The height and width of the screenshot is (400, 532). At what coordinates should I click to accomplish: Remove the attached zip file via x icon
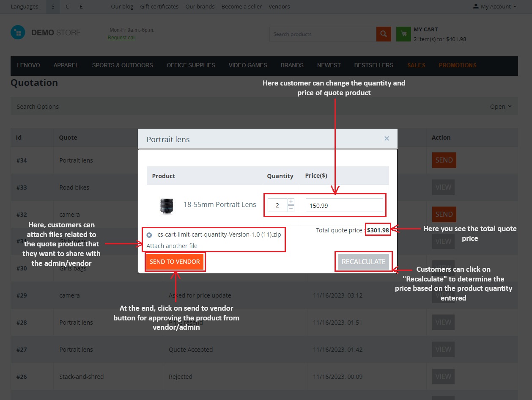click(149, 235)
